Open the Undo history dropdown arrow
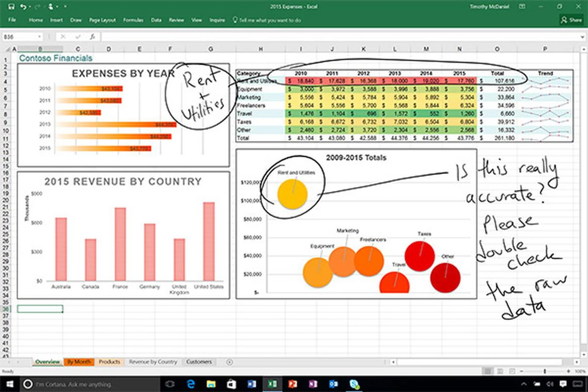This screenshot has height=392, width=588. tap(30, 6)
